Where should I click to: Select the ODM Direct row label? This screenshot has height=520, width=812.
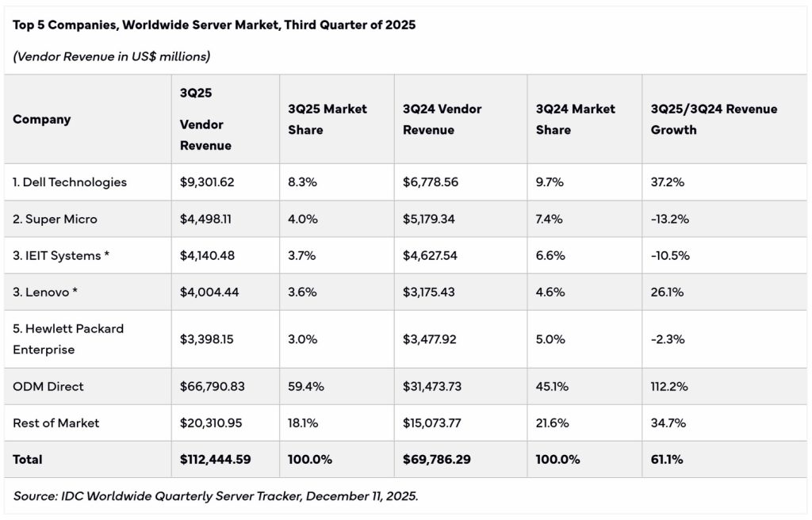tap(48, 387)
